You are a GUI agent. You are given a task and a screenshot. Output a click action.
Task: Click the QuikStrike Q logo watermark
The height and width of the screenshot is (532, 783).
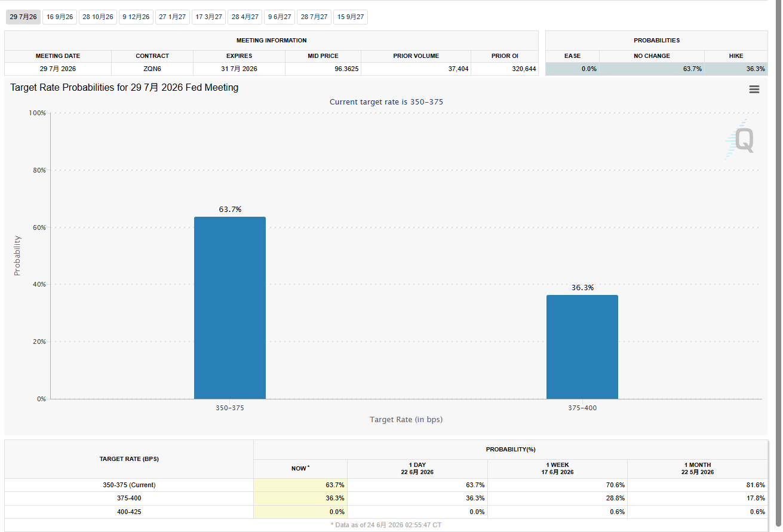pos(740,140)
